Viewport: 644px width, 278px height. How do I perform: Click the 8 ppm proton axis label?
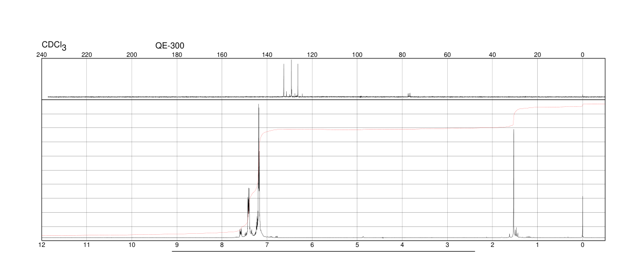pos(222,245)
